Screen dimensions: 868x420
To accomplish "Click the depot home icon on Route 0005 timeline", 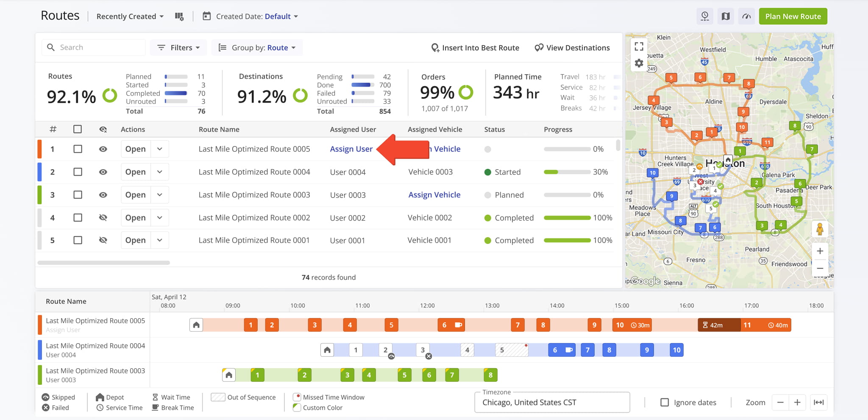I will (196, 325).
